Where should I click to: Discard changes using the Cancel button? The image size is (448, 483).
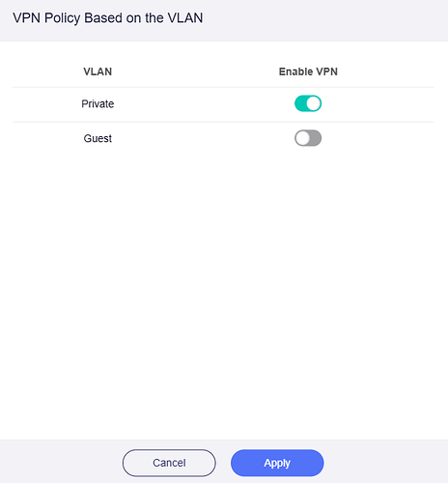169,463
